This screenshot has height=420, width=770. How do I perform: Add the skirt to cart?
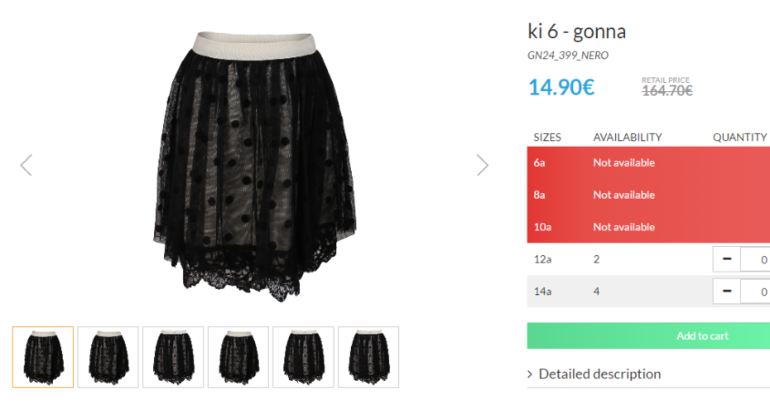(648, 336)
